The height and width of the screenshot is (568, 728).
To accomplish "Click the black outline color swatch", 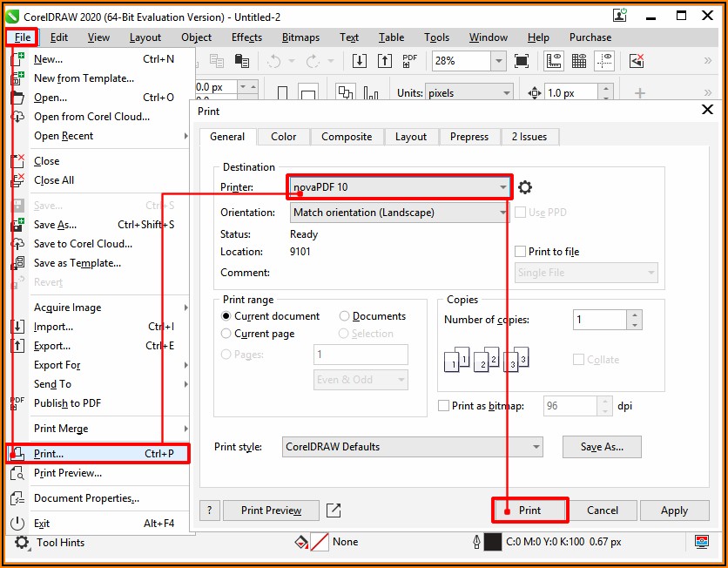I will point(493,542).
